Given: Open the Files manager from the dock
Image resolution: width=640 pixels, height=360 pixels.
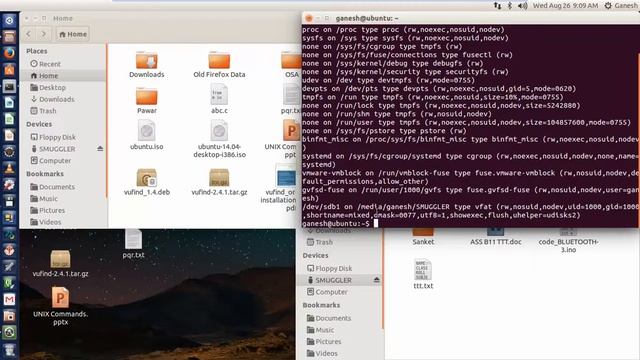Looking at the screenshot, I should tap(9, 37).
